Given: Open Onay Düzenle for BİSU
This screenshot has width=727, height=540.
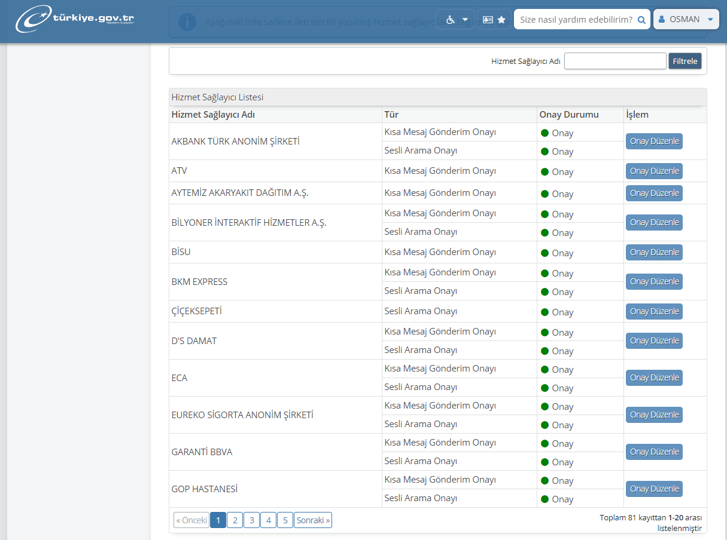Looking at the screenshot, I should (x=654, y=252).
